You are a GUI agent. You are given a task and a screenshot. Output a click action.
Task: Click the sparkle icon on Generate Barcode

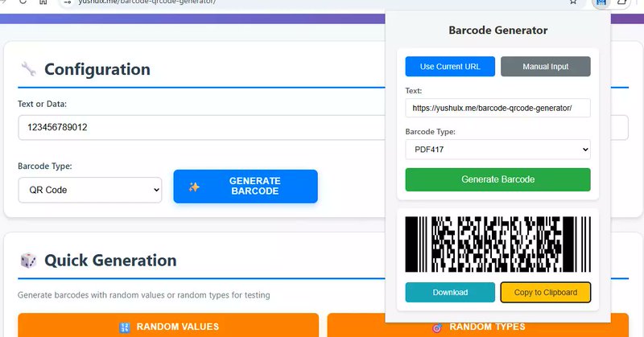[x=194, y=187]
